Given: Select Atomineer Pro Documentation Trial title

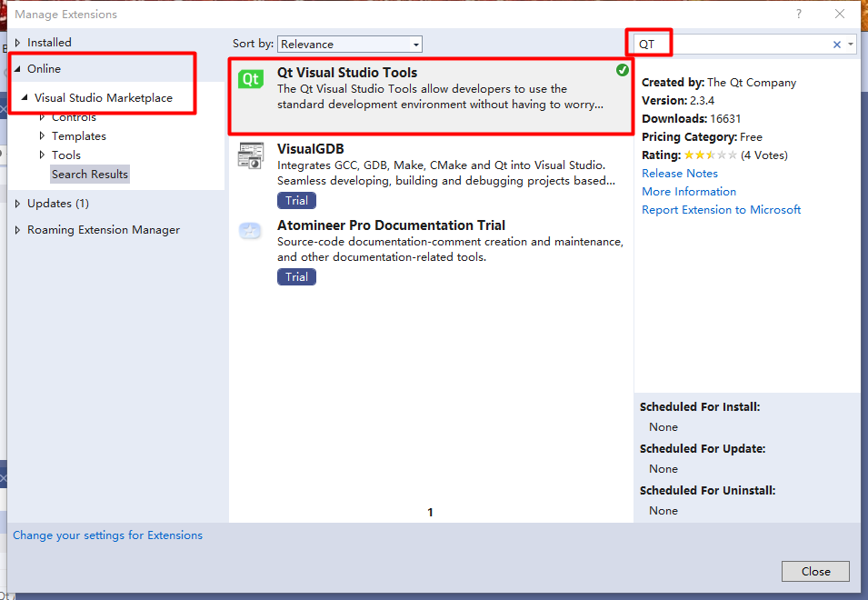Looking at the screenshot, I should pos(391,225).
